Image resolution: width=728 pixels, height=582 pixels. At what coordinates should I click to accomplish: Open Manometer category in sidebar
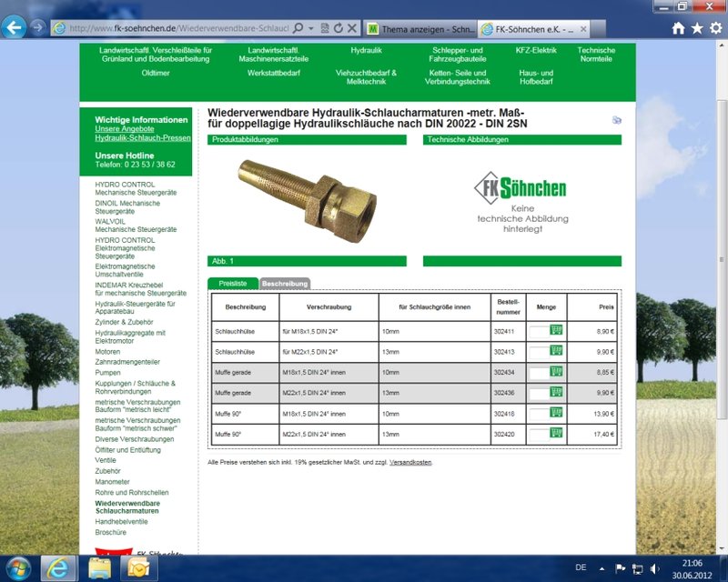point(113,482)
